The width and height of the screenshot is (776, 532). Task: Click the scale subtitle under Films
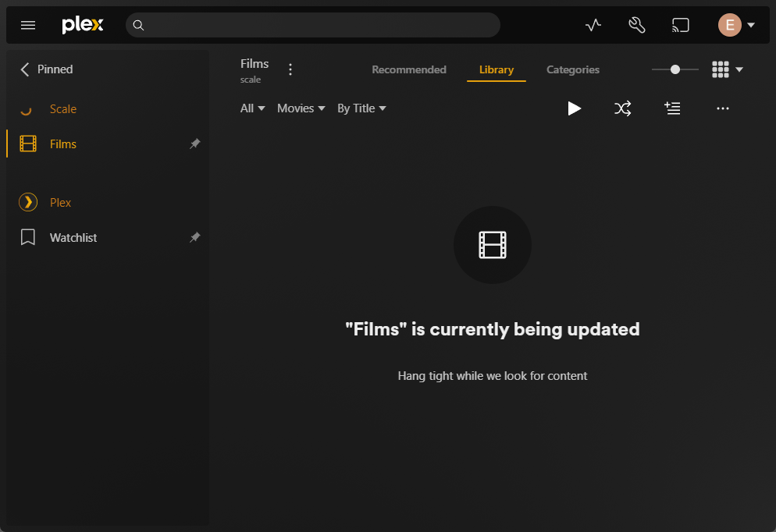pos(251,80)
